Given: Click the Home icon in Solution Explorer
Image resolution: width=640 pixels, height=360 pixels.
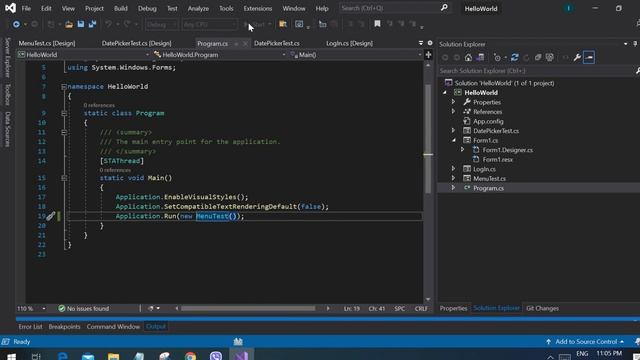Looking at the screenshot, I should pyautogui.click(x=468, y=58).
